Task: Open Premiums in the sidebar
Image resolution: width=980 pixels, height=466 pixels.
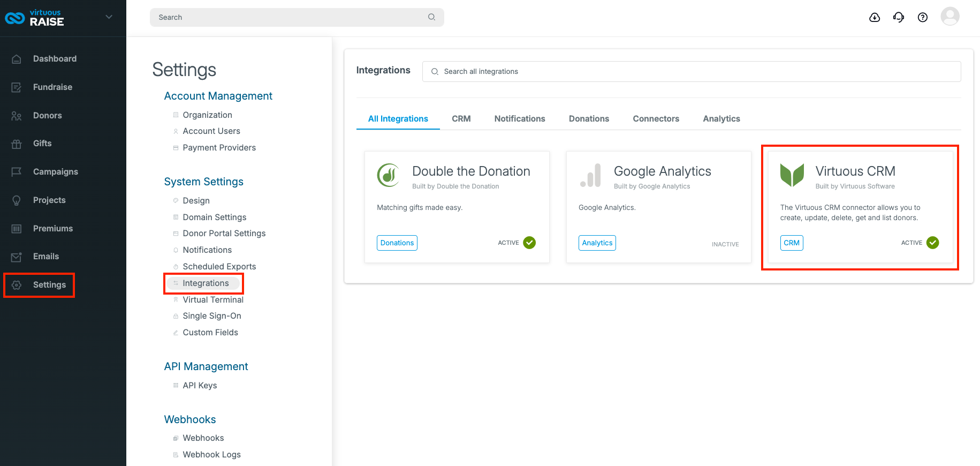Action: coord(53,229)
